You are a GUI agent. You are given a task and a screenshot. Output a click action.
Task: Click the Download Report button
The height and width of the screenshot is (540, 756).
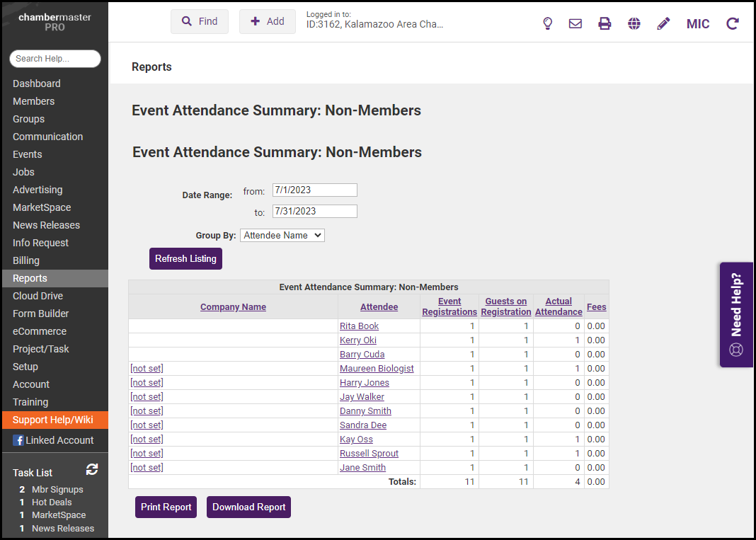click(248, 507)
